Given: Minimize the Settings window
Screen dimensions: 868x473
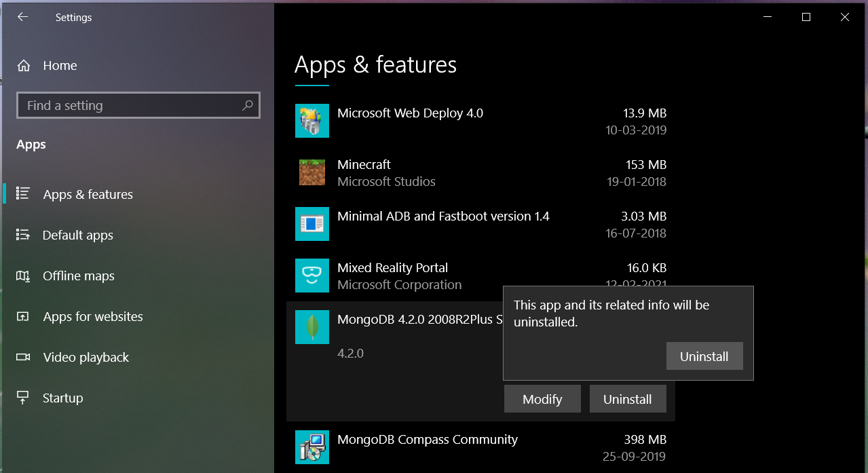Looking at the screenshot, I should [768, 17].
